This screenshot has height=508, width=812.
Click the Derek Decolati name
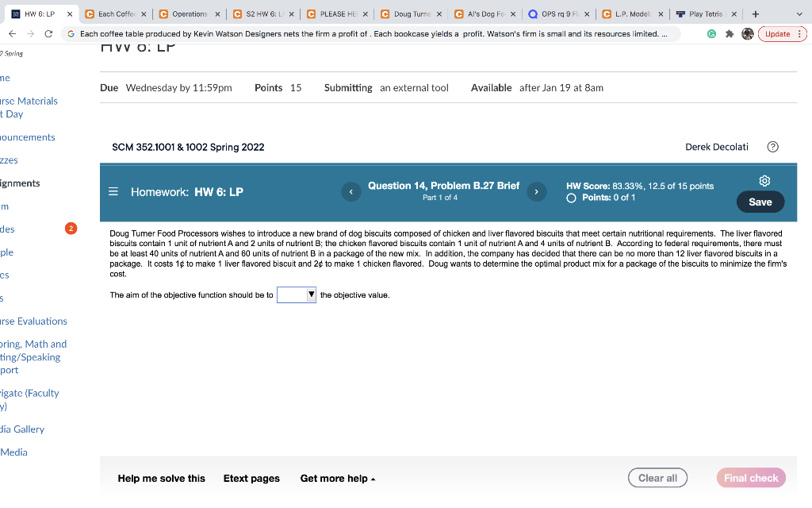[x=716, y=147]
